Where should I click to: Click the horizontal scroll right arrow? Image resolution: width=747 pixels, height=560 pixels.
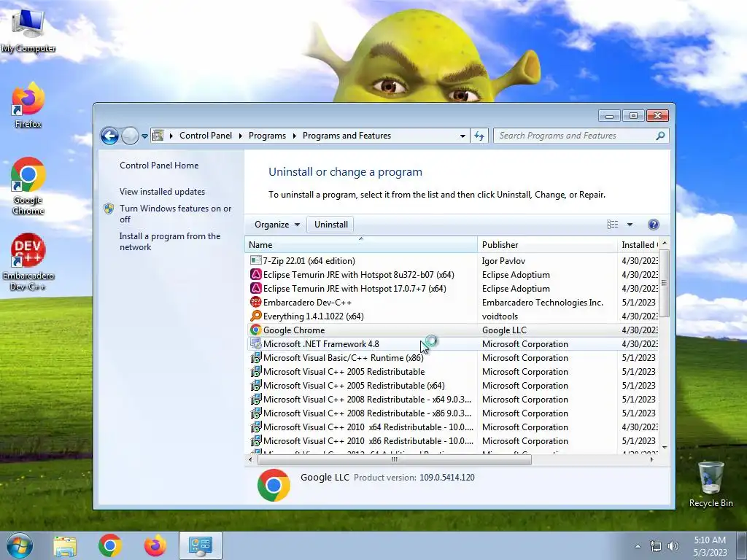(x=651, y=459)
